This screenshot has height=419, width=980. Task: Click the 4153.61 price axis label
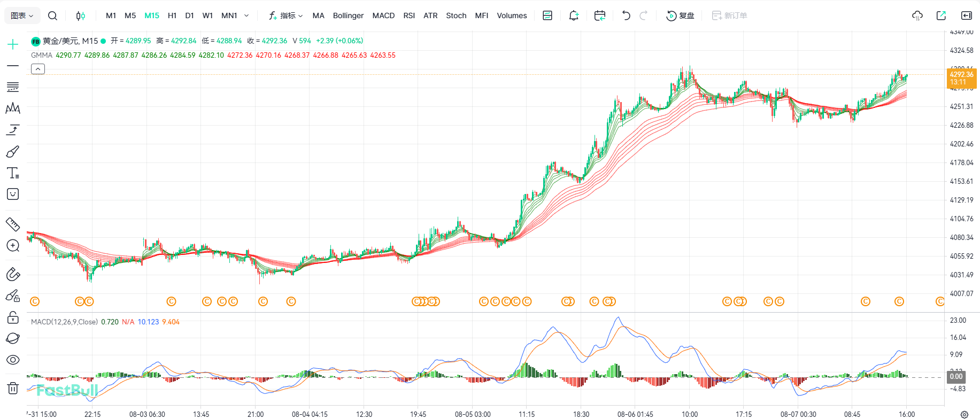[x=961, y=181]
